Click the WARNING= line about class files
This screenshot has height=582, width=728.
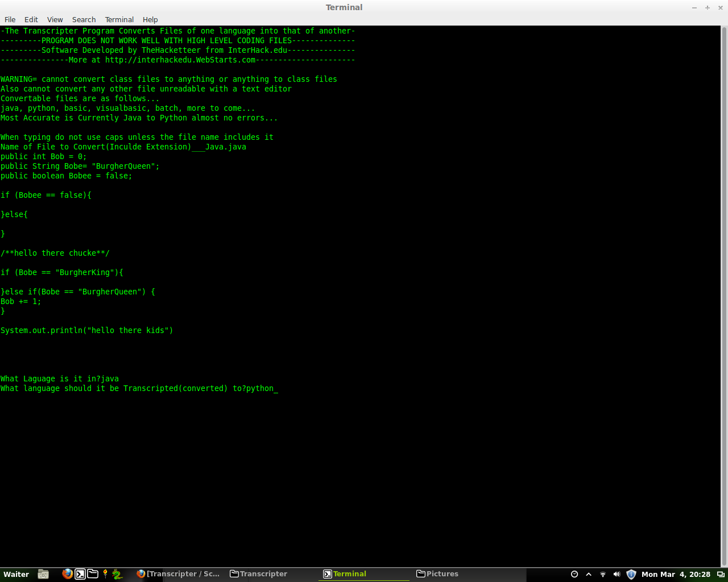tap(169, 79)
